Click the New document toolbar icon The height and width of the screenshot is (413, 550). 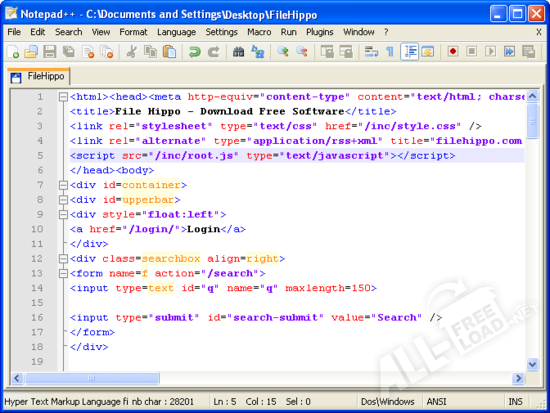coord(13,52)
